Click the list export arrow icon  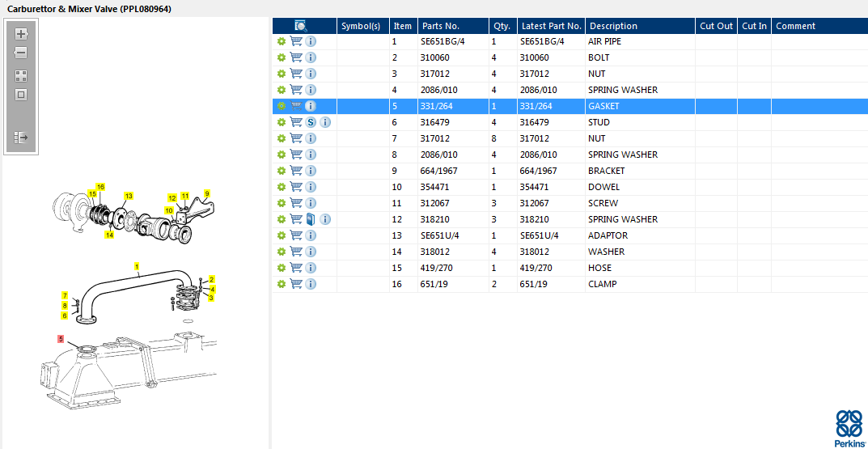[21, 138]
